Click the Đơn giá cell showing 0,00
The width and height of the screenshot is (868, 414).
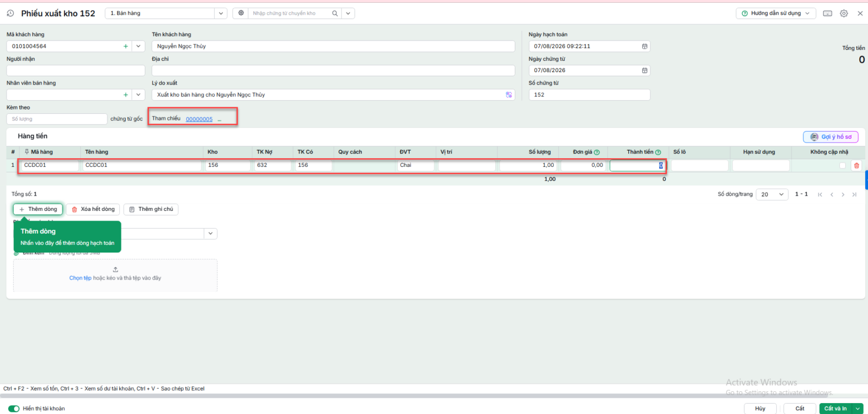coord(583,165)
